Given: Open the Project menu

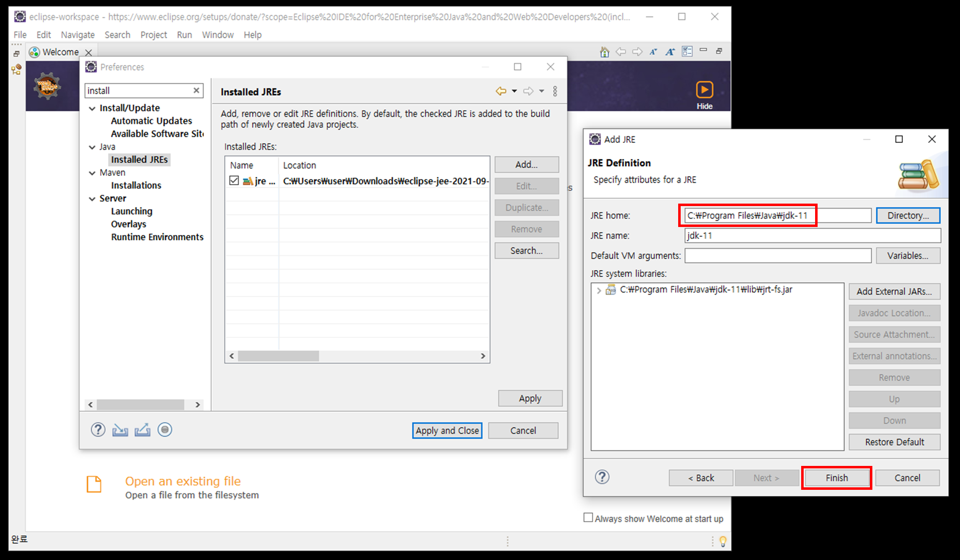Looking at the screenshot, I should 153,35.
